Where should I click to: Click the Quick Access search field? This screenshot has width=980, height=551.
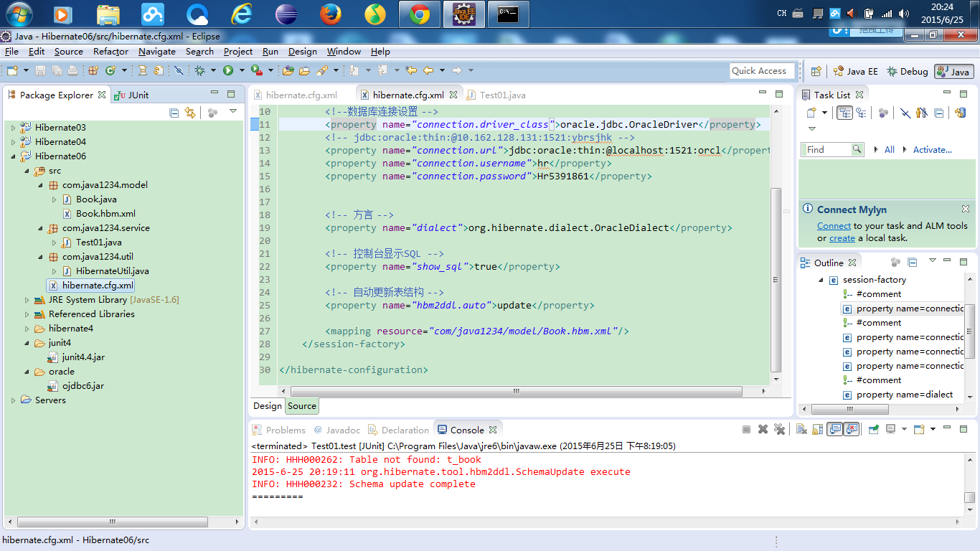762,70
